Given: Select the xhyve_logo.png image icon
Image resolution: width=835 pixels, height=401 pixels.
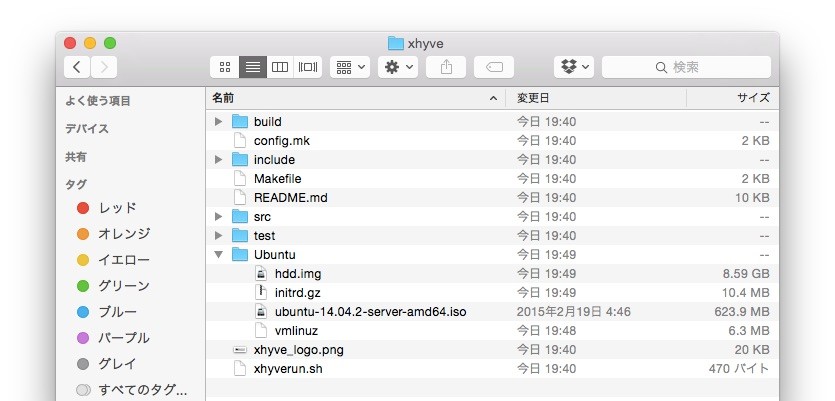Looking at the screenshot, I should point(240,350).
